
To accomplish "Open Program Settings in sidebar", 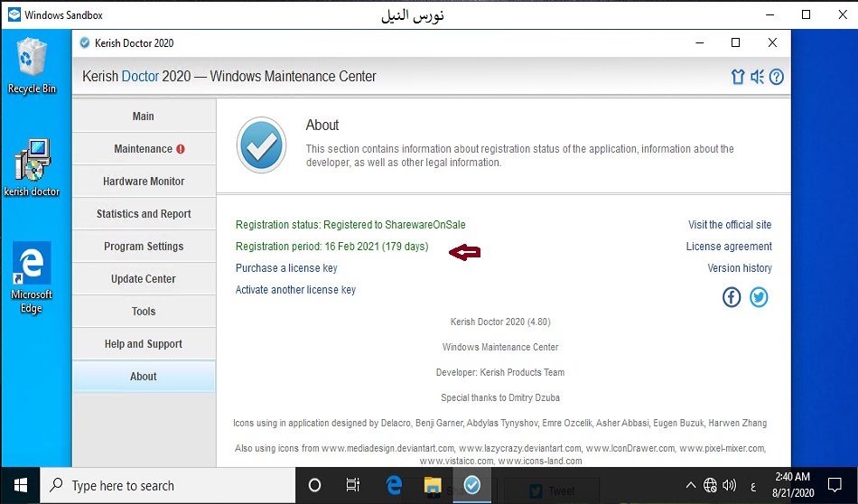I will point(144,247).
